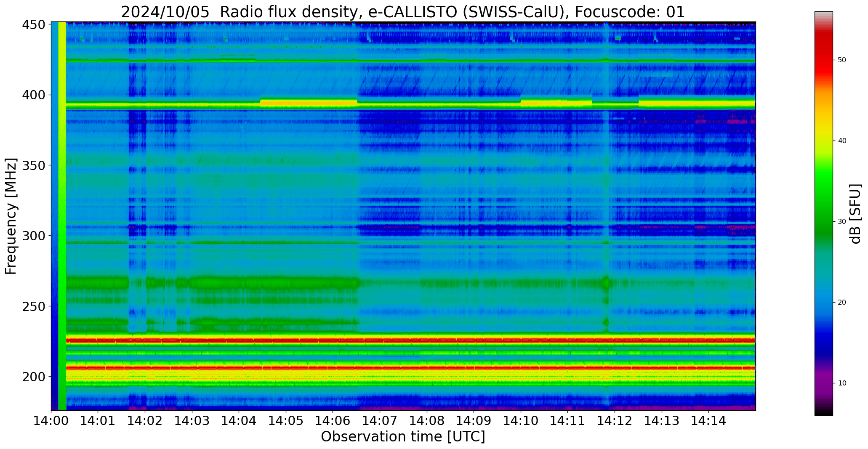Click the colorbar tick label 50
Image resolution: width=868 pixels, height=449 pixels.
click(842, 60)
